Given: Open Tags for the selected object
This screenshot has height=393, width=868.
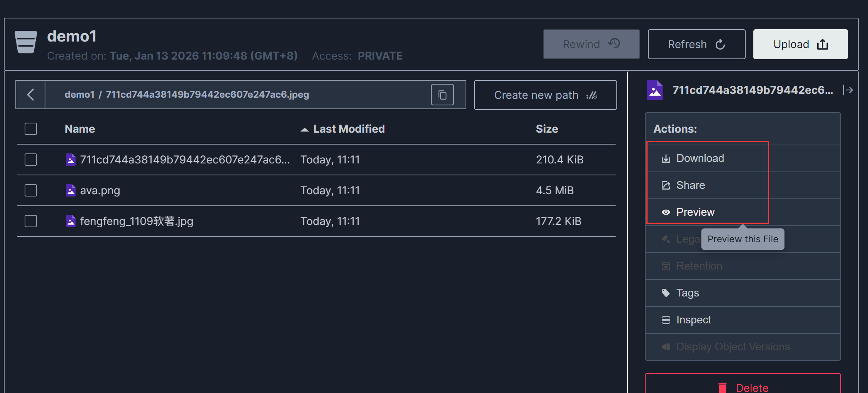Looking at the screenshot, I should (x=687, y=293).
